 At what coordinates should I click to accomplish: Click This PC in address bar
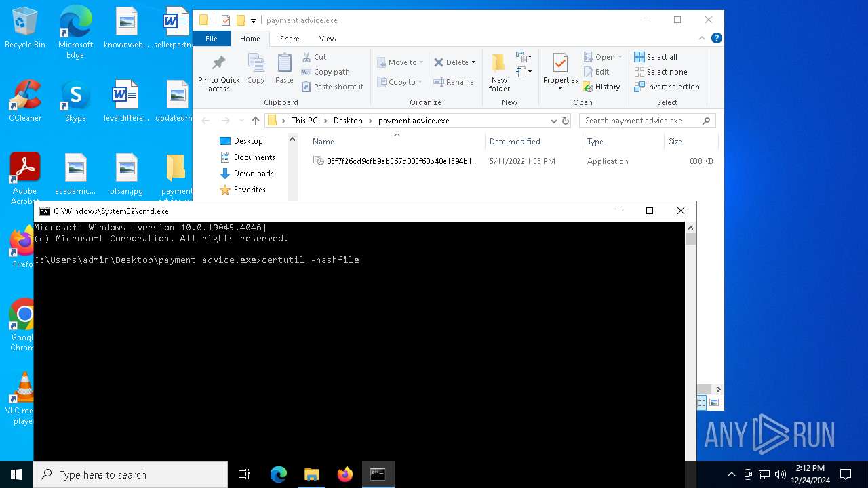pyautogui.click(x=304, y=121)
